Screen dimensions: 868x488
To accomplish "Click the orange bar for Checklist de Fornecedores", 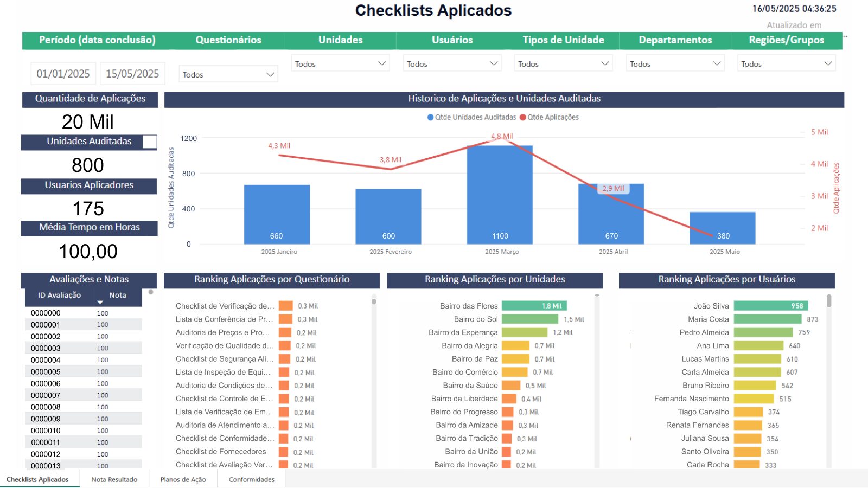I will tap(284, 452).
